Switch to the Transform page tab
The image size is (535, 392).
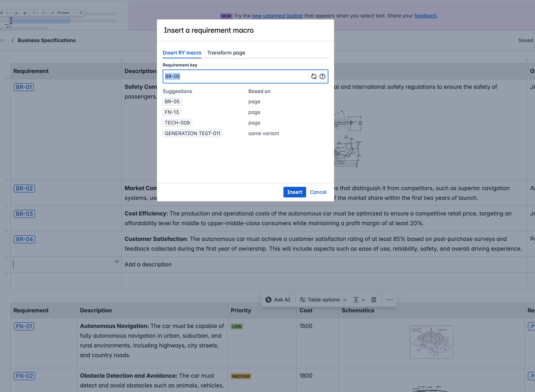(x=226, y=53)
